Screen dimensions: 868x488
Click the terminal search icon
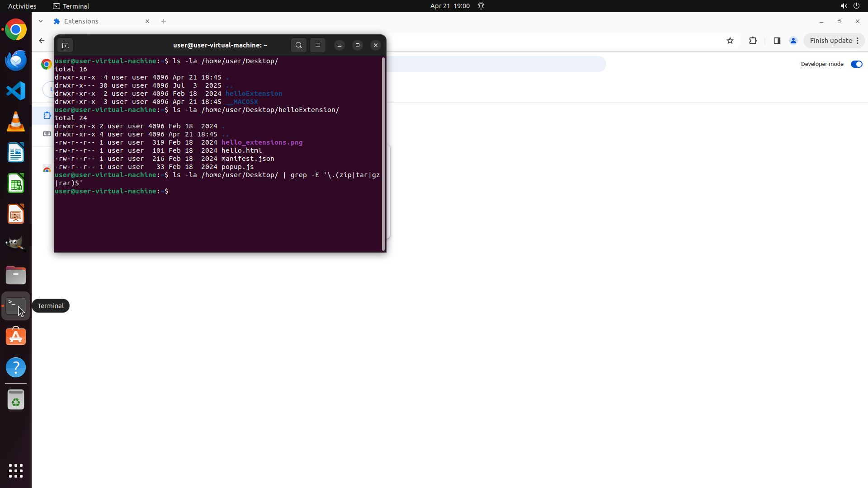coord(298,45)
